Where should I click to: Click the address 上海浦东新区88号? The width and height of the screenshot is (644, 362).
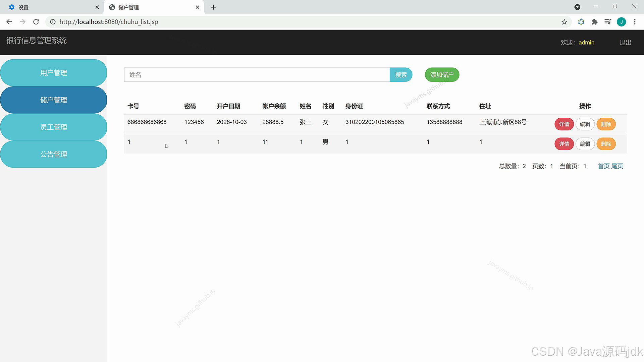tap(503, 122)
